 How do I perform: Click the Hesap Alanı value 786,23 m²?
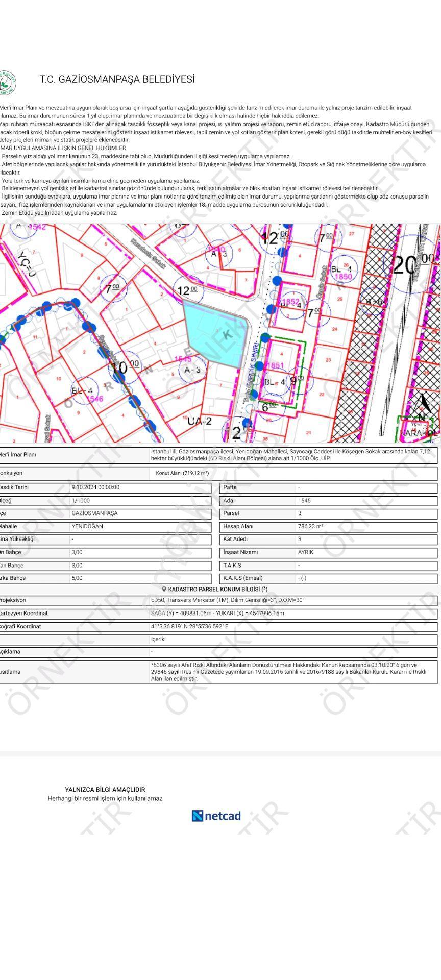(310, 526)
